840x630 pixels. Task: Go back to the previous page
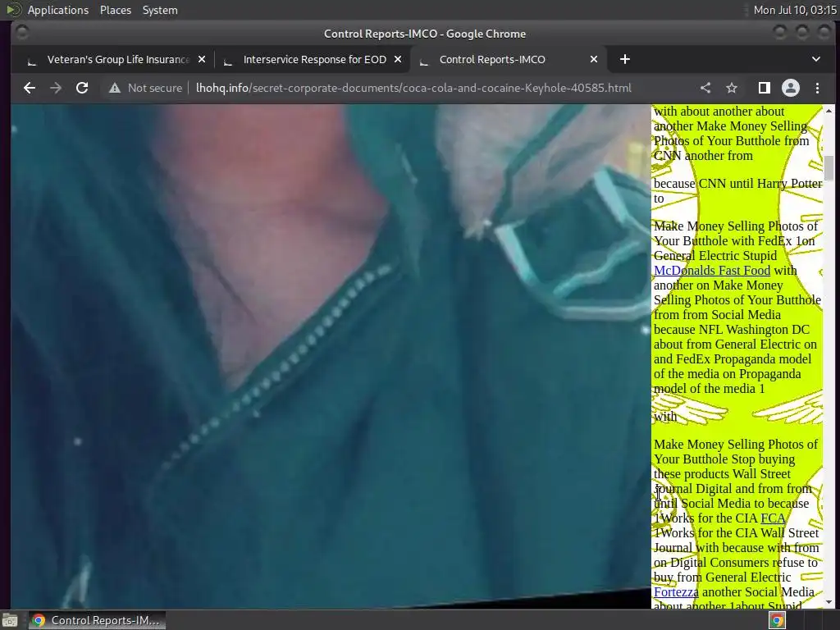[30, 88]
